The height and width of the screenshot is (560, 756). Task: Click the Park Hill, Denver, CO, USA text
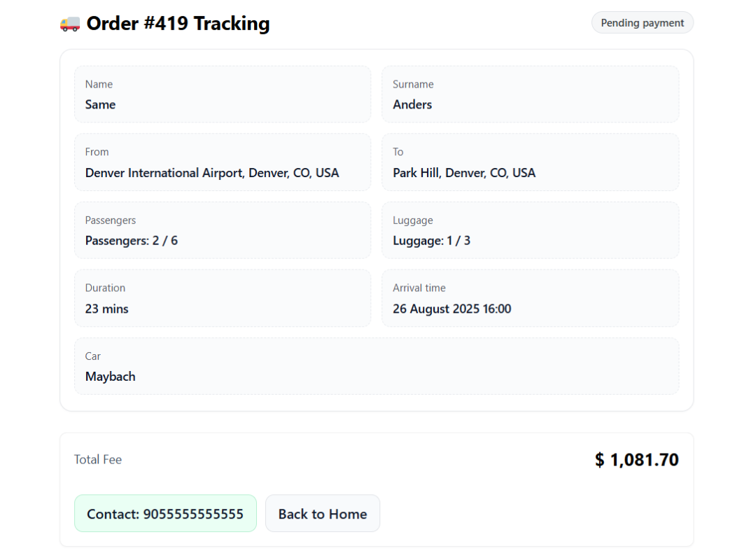point(464,173)
